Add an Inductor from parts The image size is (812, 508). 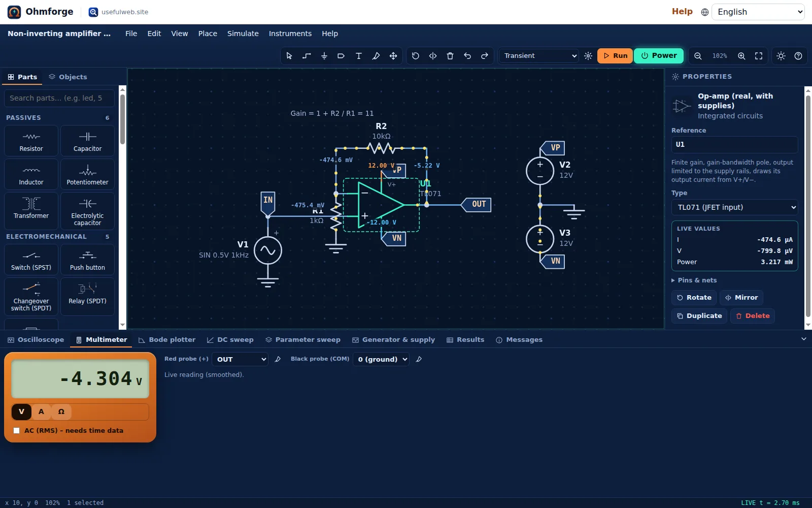coord(31,174)
